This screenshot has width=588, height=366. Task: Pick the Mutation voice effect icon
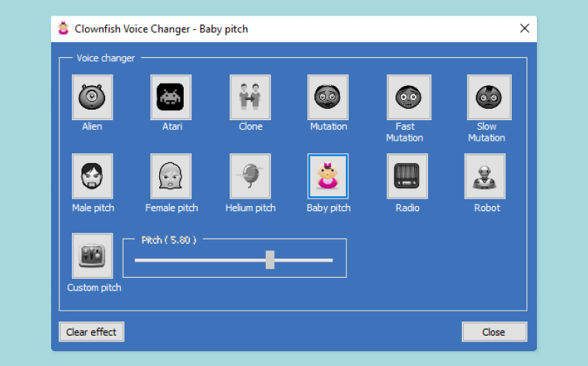point(328,98)
